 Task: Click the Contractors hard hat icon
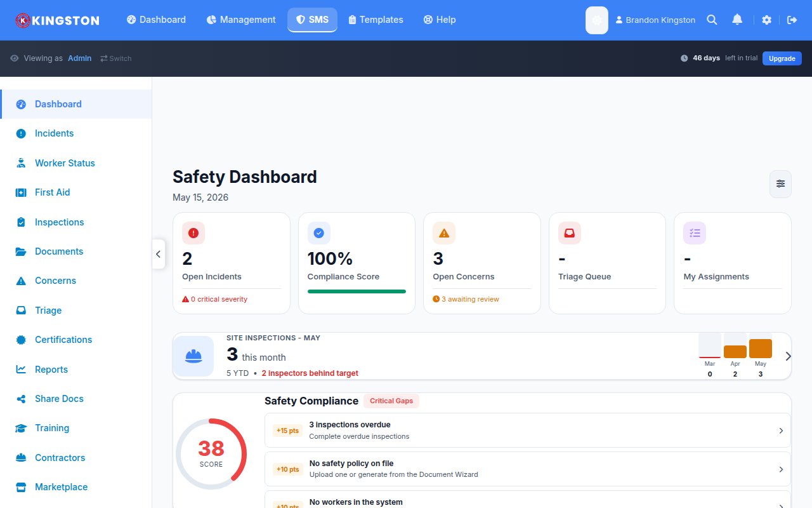coord(21,458)
